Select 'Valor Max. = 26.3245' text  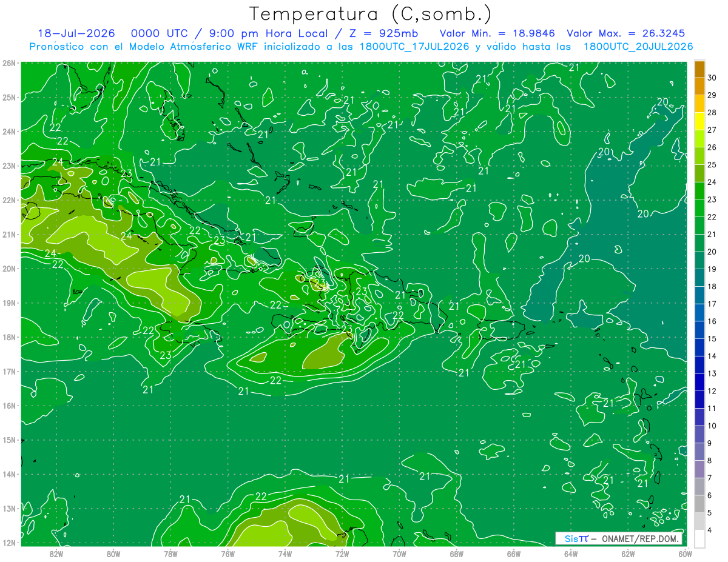pos(626,33)
